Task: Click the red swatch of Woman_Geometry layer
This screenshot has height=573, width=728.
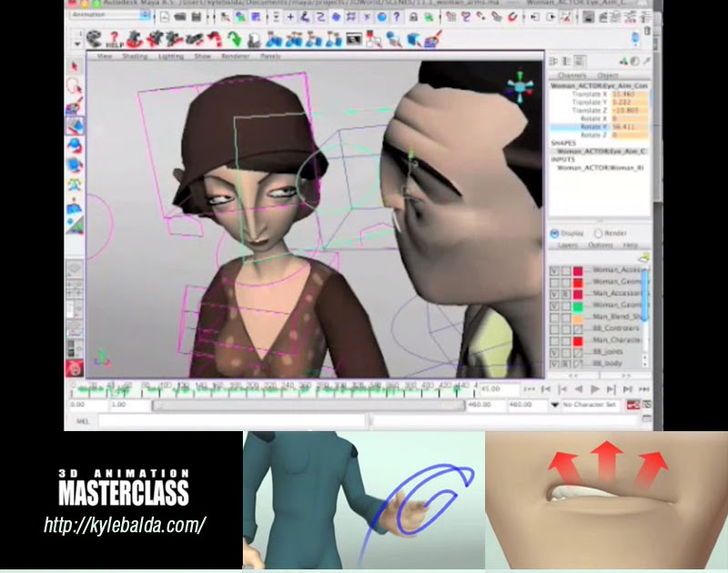Action: click(x=578, y=283)
